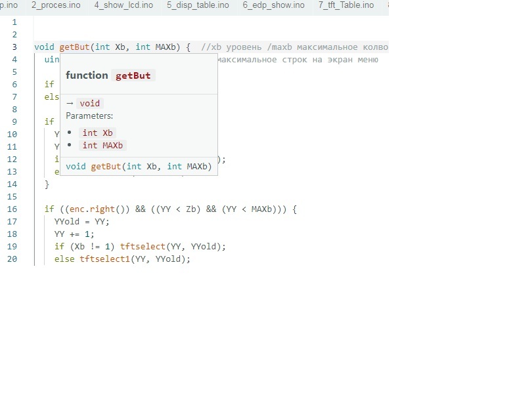515x420 pixels.
Task: Place cursor on 'YYold = YY;' line
Action: (x=81, y=222)
